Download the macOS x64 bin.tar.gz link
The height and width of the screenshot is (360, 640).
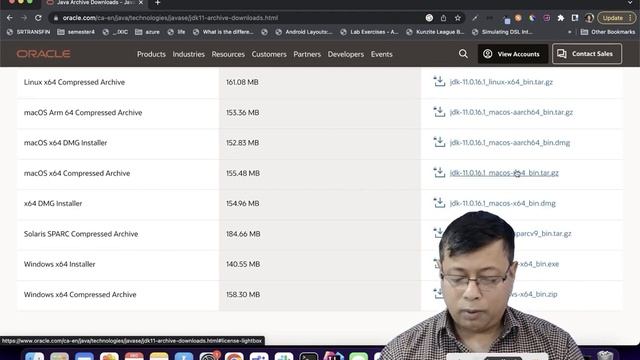click(x=504, y=173)
